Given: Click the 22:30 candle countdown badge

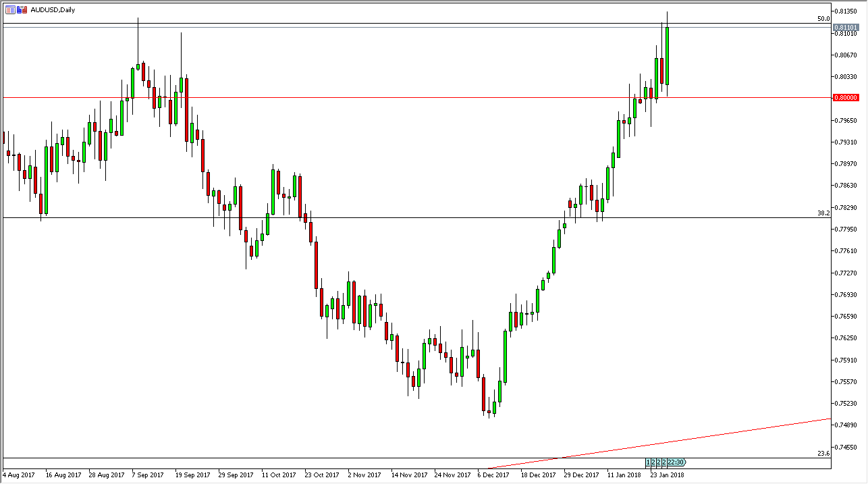Looking at the screenshot, I should tap(676, 462).
